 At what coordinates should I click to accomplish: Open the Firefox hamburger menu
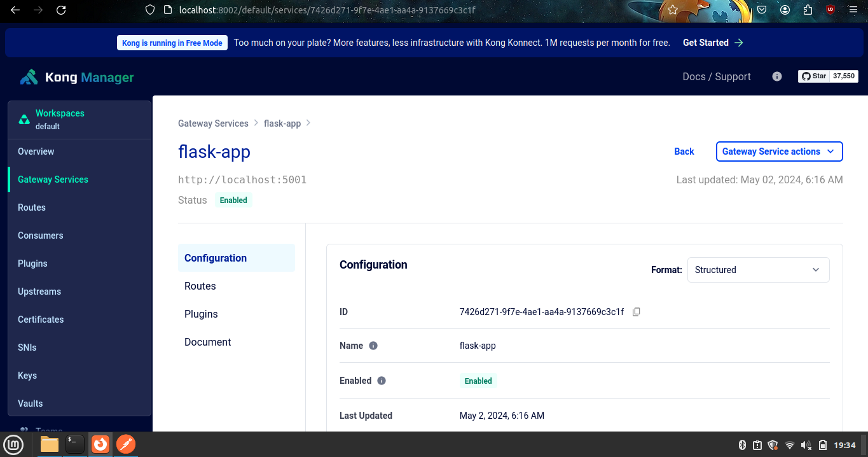[853, 10]
